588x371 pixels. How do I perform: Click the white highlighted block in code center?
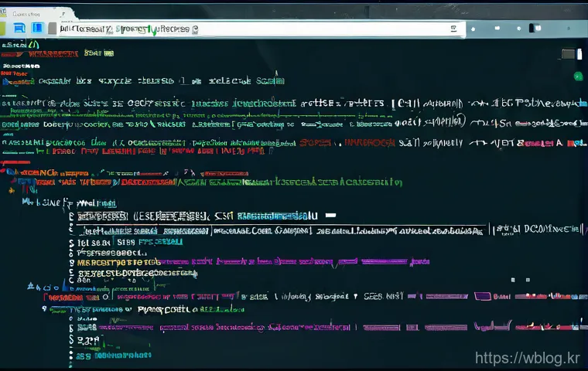pos(102,216)
